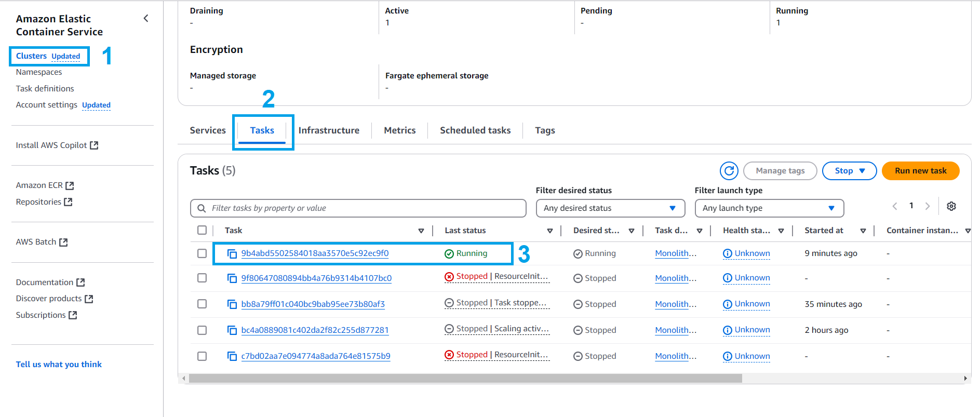980x417 pixels.
Task: Go to previous page of tasks
Action: coord(895,206)
